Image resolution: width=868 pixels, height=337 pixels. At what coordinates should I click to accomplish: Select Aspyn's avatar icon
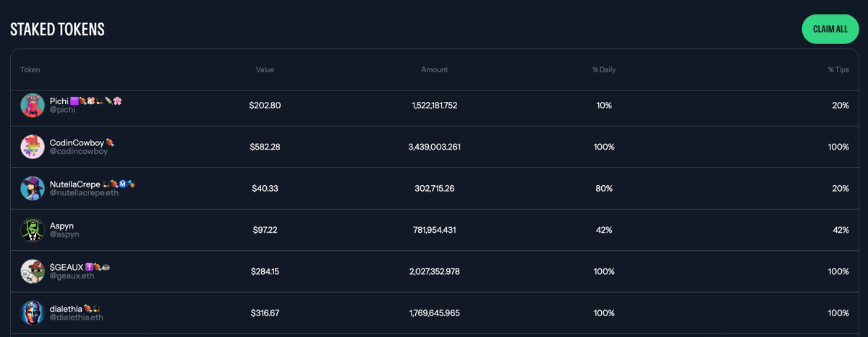click(33, 230)
